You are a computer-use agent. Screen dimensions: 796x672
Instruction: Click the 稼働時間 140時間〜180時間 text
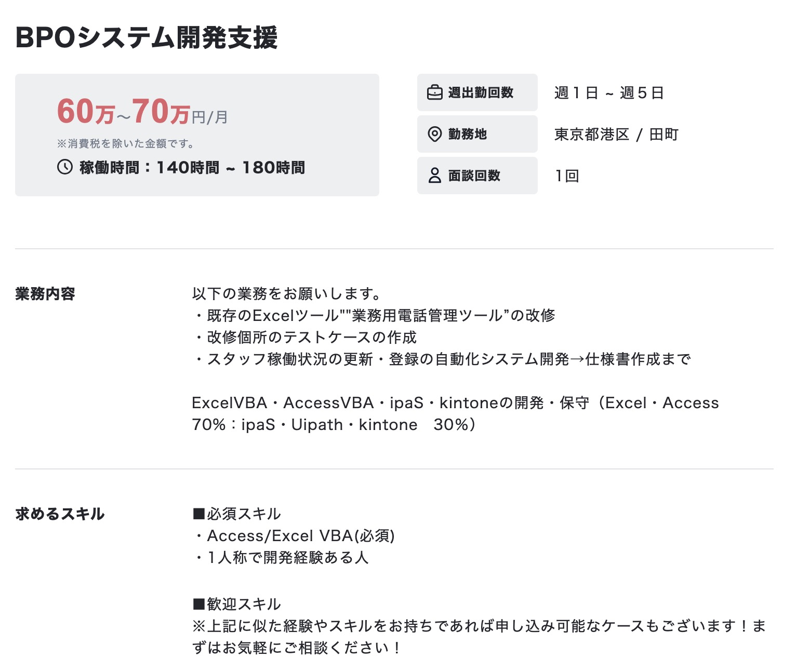(x=192, y=168)
